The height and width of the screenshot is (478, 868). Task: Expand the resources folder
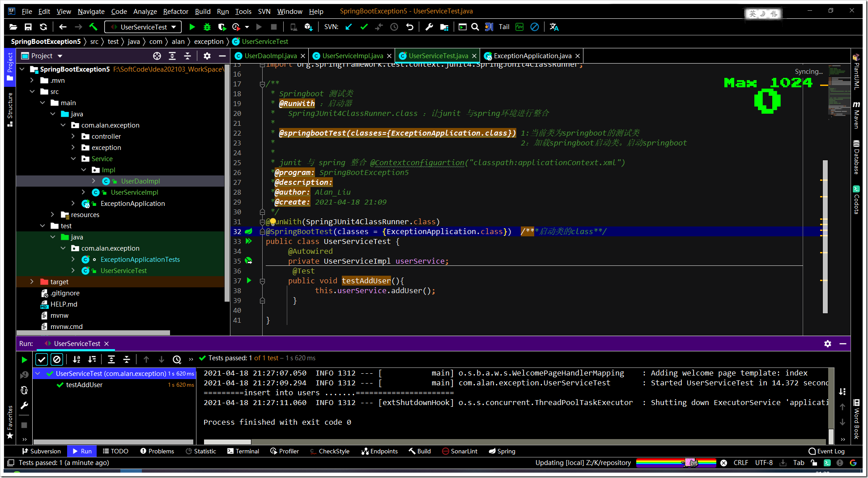[53, 215]
